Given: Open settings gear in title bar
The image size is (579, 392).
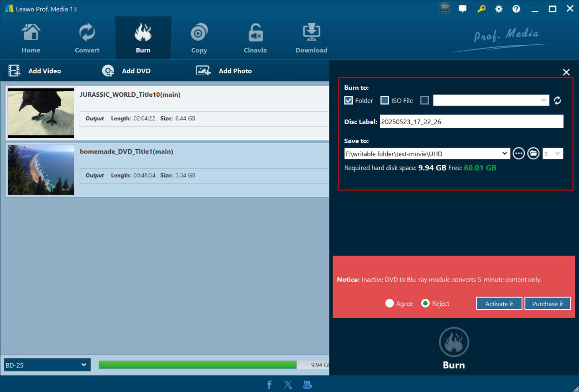Looking at the screenshot, I should coord(499,9).
